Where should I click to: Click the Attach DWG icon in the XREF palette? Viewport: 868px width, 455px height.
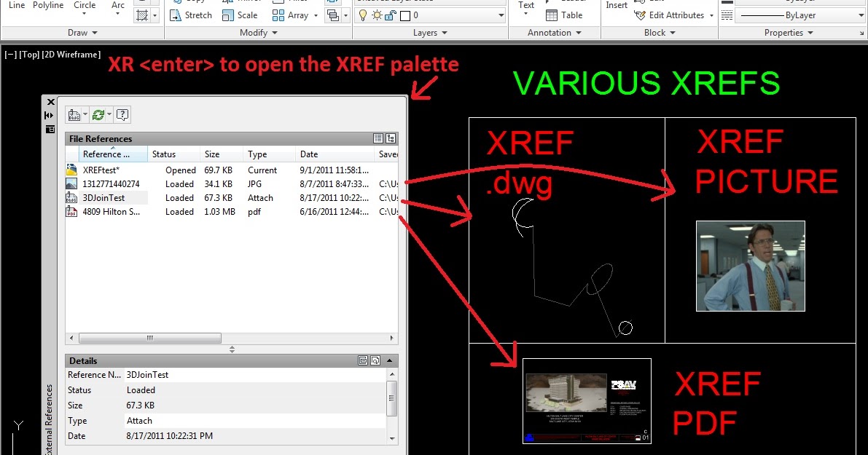(74, 115)
